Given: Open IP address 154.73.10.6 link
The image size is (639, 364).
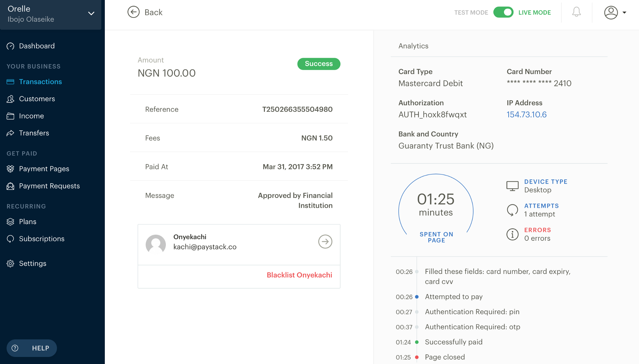Looking at the screenshot, I should (x=527, y=115).
